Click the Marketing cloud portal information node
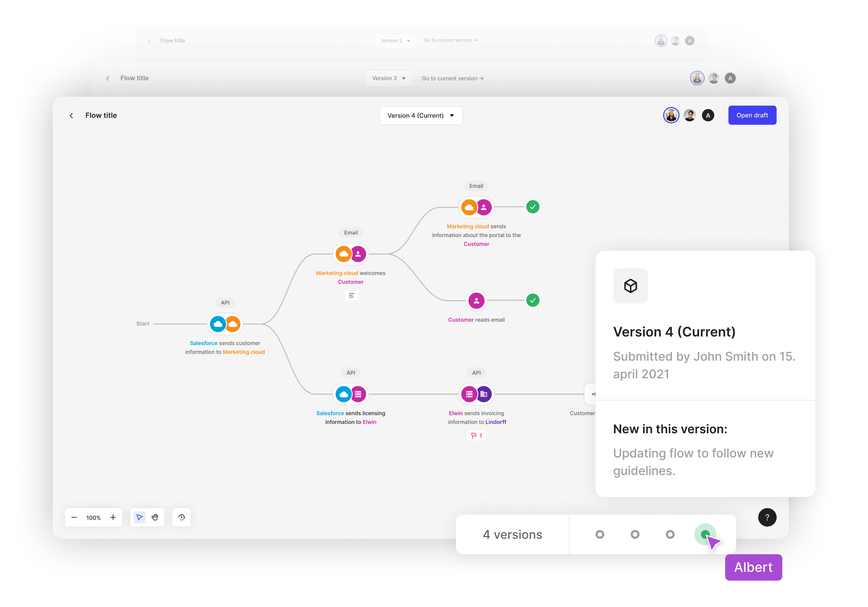The image size is (868, 607). [x=476, y=207]
